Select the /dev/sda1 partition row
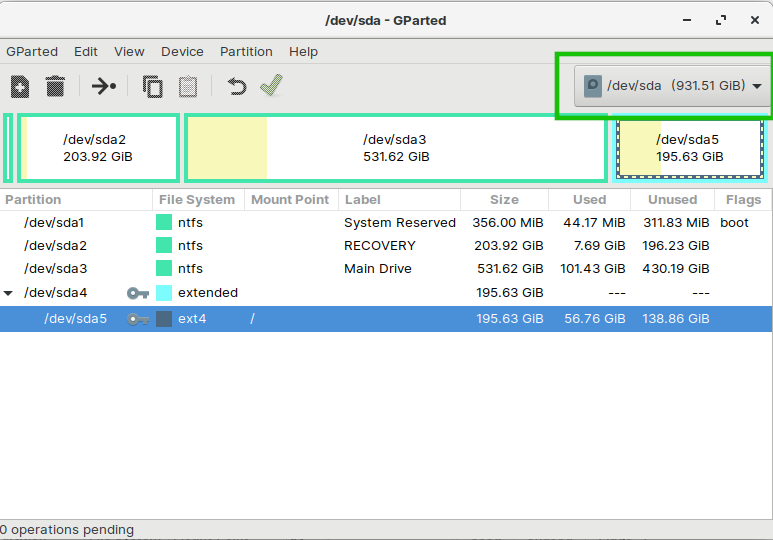The width and height of the screenshot is (773, 540). pyautogui.click(x=386, y=222)
